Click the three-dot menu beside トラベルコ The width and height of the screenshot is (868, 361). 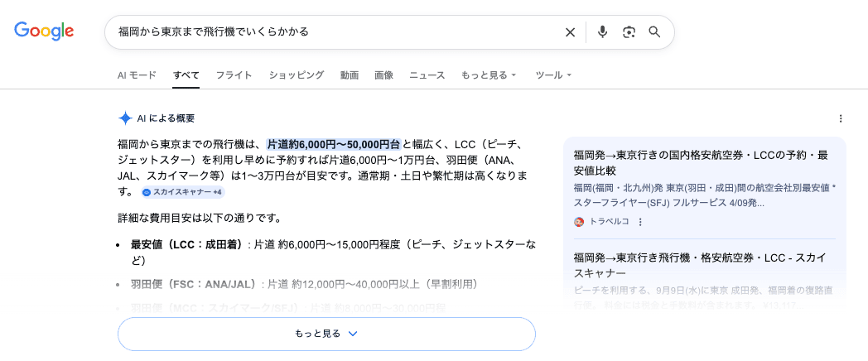pyautogui.click(x=640, y=222)
